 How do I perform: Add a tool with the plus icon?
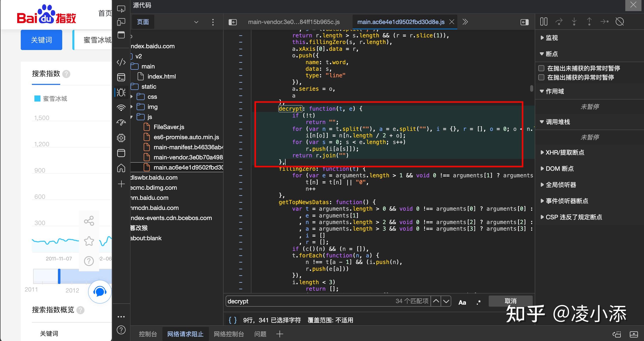click(x=121, y=184)
